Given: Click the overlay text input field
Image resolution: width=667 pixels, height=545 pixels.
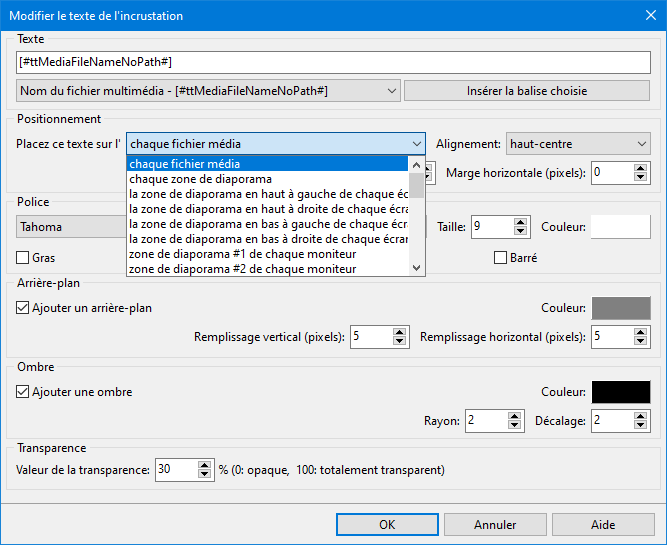Looking at the screenshot, I should click(333, 62).
